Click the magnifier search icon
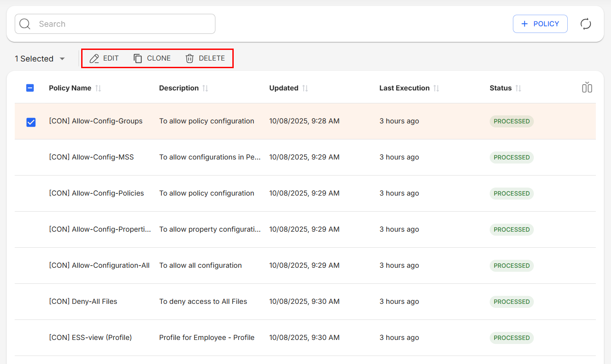The height and width of the screenshot is (364, 611). click(x=25, y=24)
